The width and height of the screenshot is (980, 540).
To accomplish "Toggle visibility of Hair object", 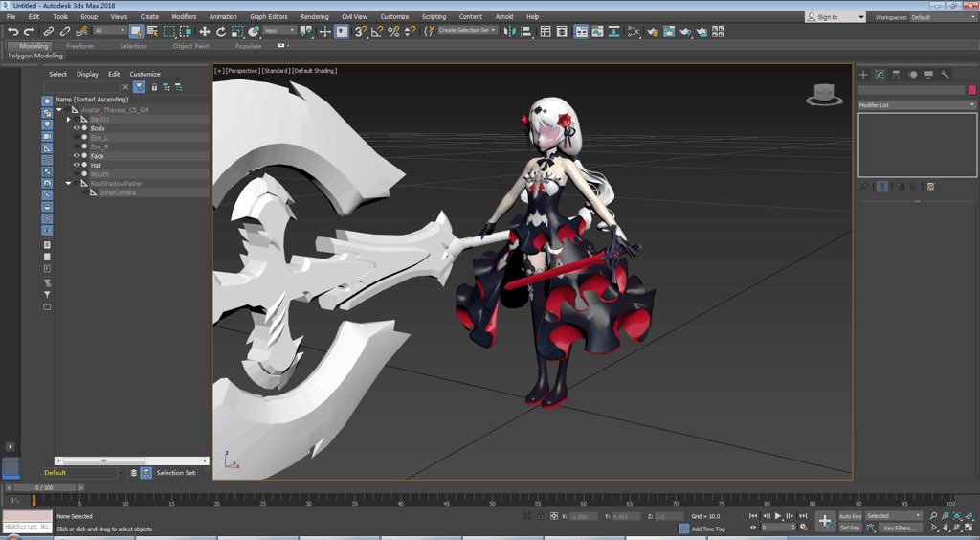I will [77, 165].
